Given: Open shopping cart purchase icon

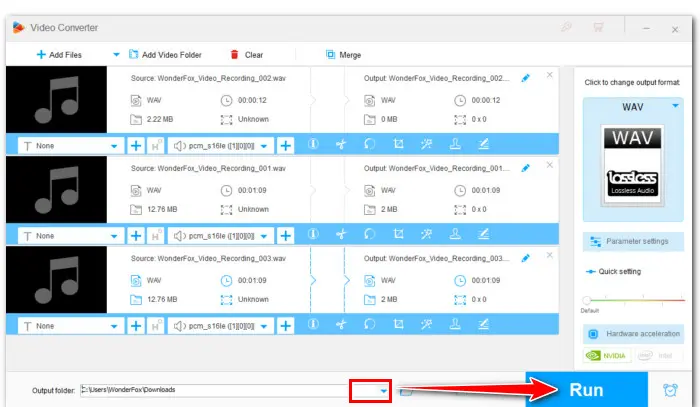Looking at the screenshot, I should tap(598, 28).
